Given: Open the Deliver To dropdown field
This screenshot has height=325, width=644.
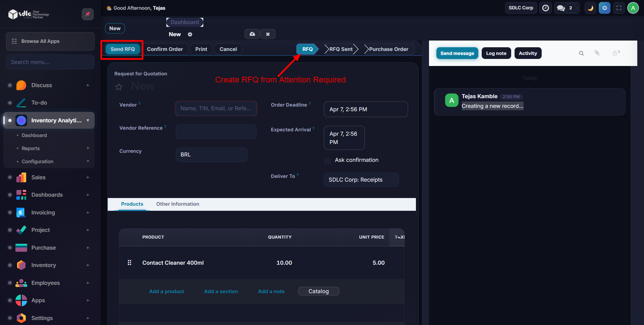Looking at the screenshot, I should pyautogui.click(x=361, y=180).
